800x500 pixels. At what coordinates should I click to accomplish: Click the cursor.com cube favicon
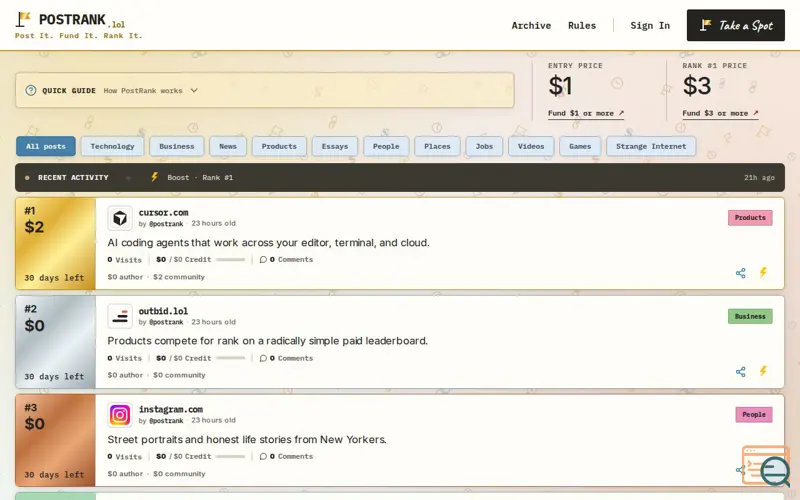(x=120, y=218)
